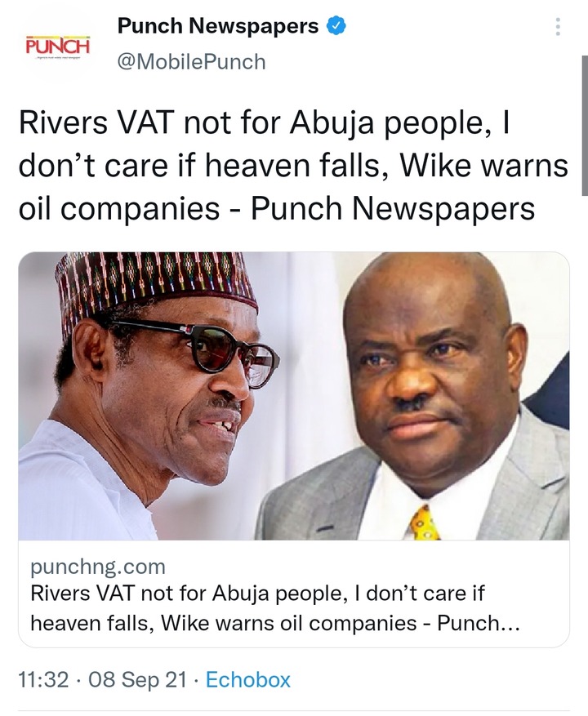588x716 pixels.
Task: Select the tweet headline starting 'Rivers VAT not'
Action: pos(293,165)
